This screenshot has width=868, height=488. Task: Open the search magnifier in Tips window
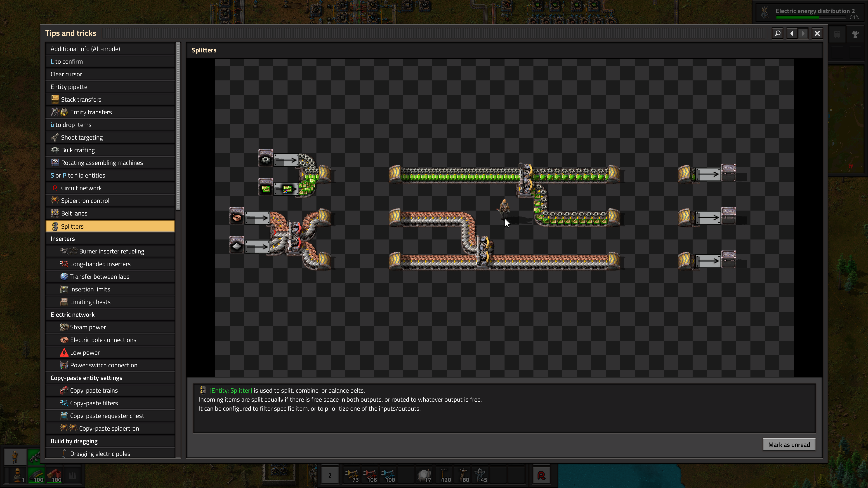click(x=777, y=33)
